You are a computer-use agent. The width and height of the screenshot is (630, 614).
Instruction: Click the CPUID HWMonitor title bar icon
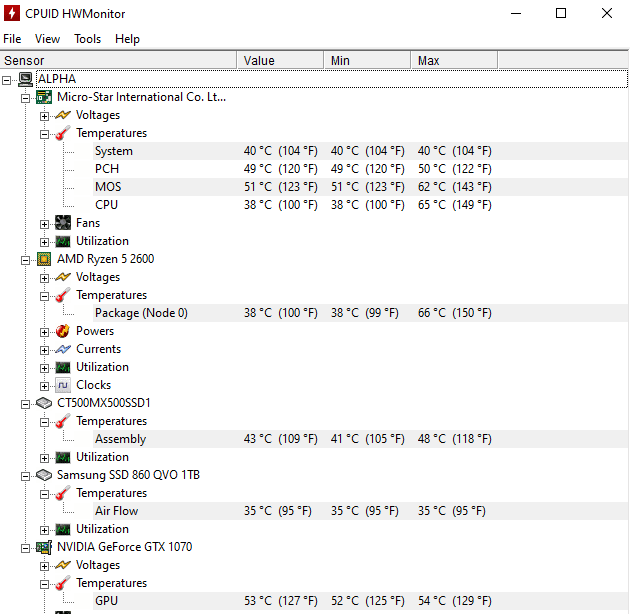pyautogui.click(x=12, y=13)
